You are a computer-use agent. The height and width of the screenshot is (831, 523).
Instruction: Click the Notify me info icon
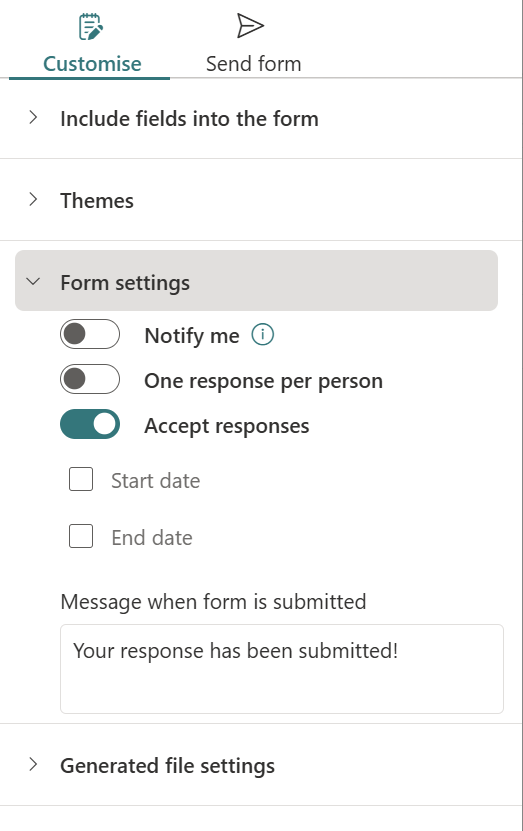coord(262,335)
